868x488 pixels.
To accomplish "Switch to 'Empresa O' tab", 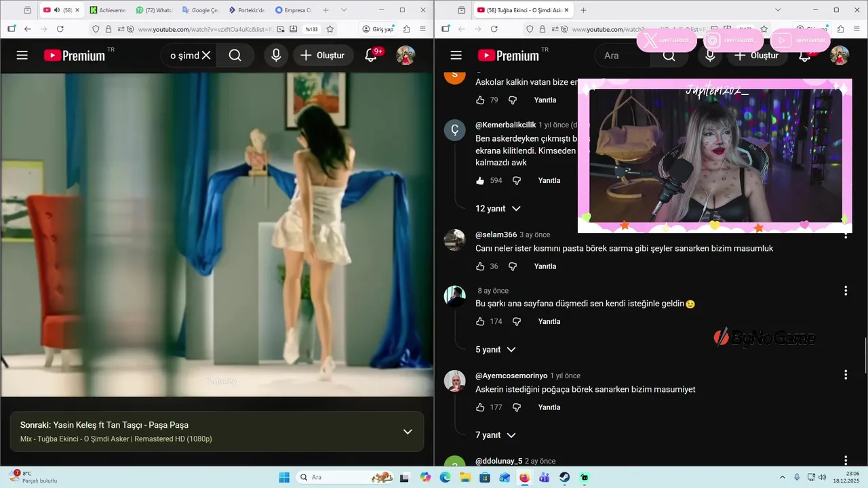I will click(x=292, y=10).
